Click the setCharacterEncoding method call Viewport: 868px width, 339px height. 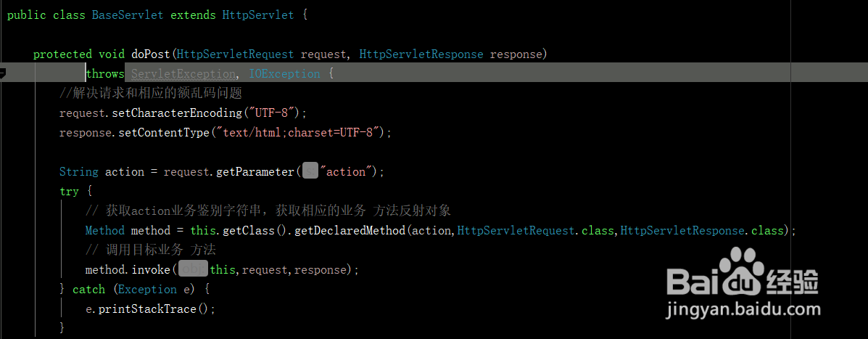177,113
